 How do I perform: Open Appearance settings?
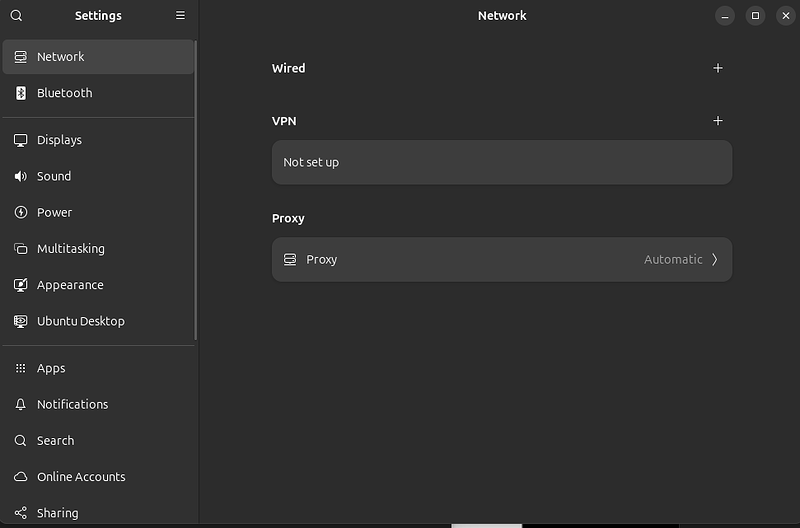pyautogui.click(x=98, y=285)
